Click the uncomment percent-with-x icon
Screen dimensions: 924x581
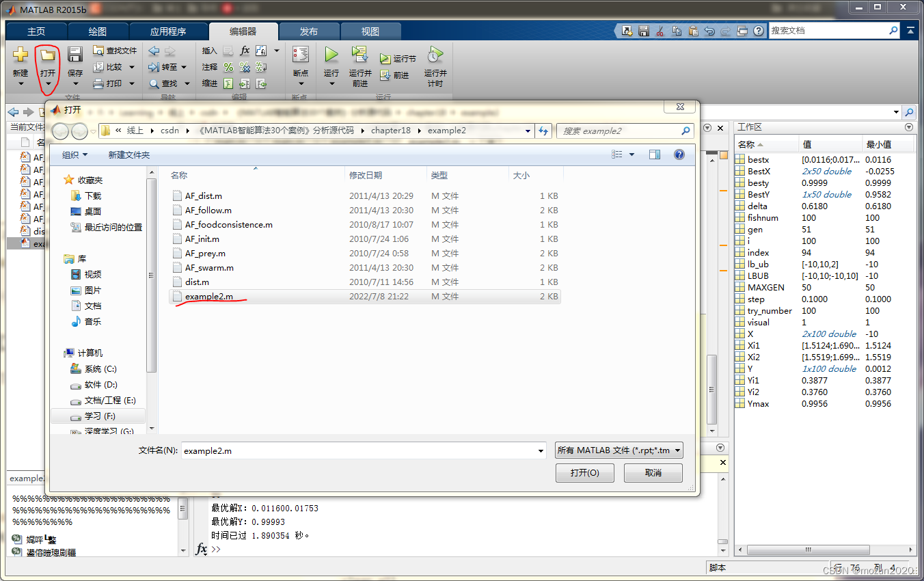click(245, 67)
